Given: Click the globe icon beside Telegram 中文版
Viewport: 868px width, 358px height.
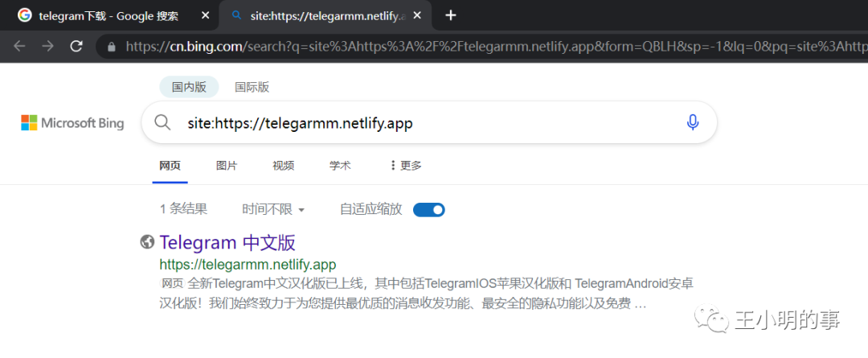Looking at the screenshot, I should pyautogui.click(x=147, y=242).
